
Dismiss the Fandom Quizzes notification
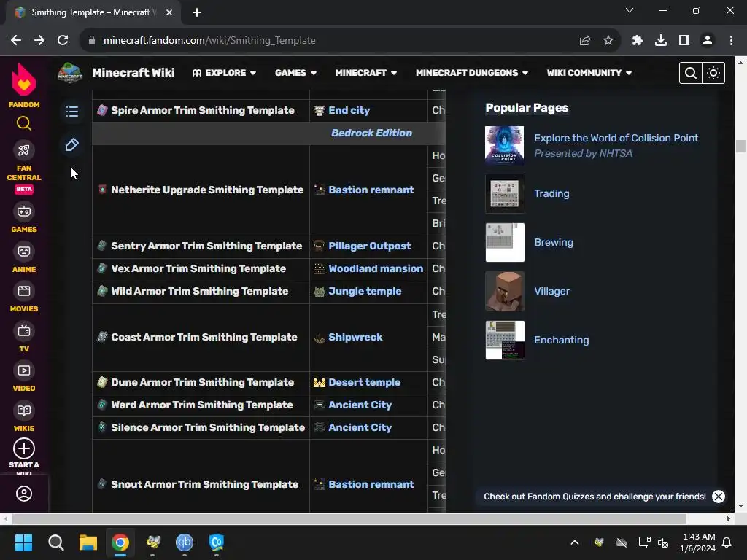tap(719, 497)
